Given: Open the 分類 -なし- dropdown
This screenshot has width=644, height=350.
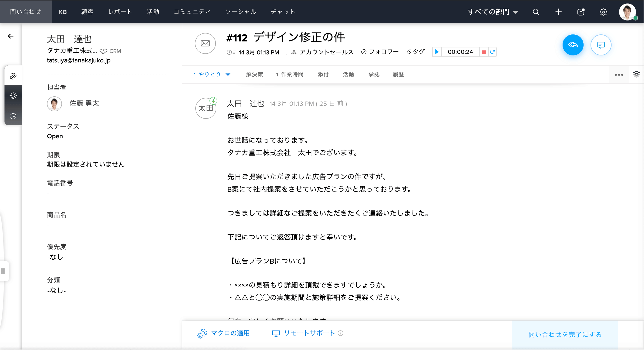Looking at the screenshot, I should click(56, 290).
